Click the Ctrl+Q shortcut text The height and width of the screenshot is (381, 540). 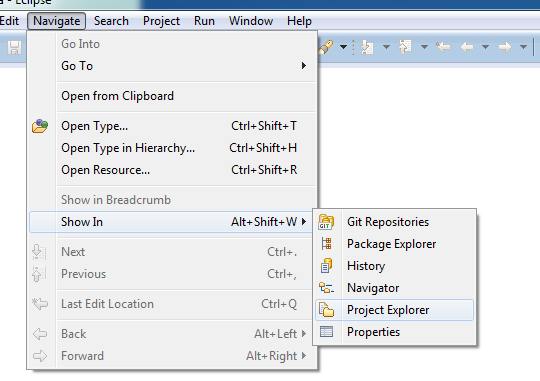coord(279,304)
